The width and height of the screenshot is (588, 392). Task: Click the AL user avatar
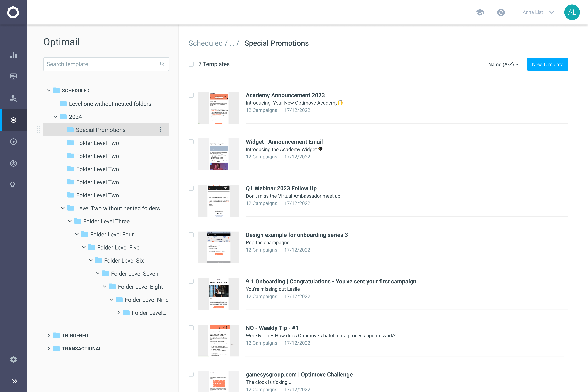572,12
